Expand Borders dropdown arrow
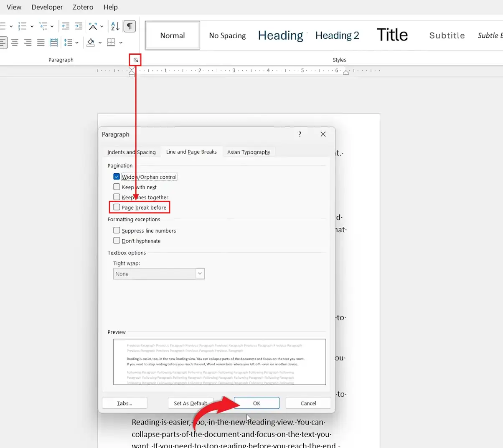Image resolution: width=503 pixels, height=448 pixels. coord(121,42)
